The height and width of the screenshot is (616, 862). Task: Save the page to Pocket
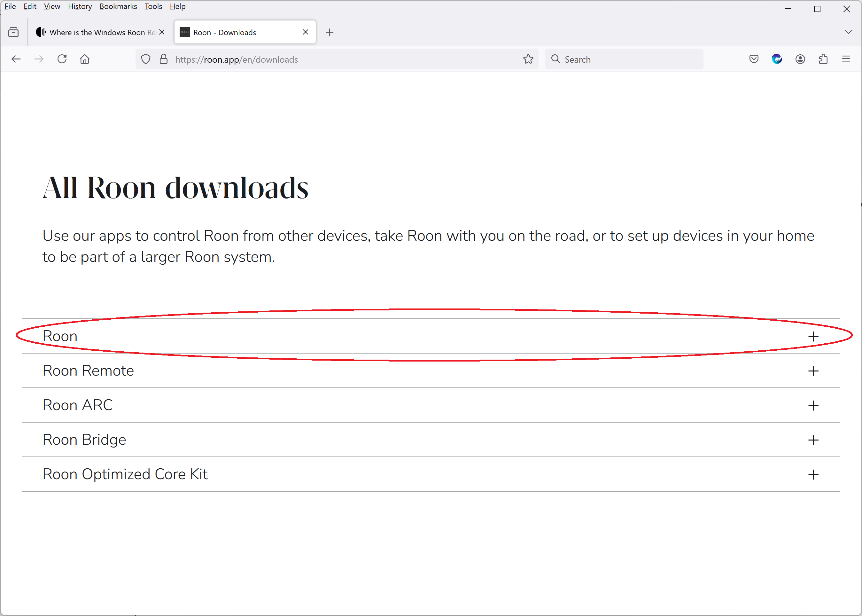[x=754, y=59]
